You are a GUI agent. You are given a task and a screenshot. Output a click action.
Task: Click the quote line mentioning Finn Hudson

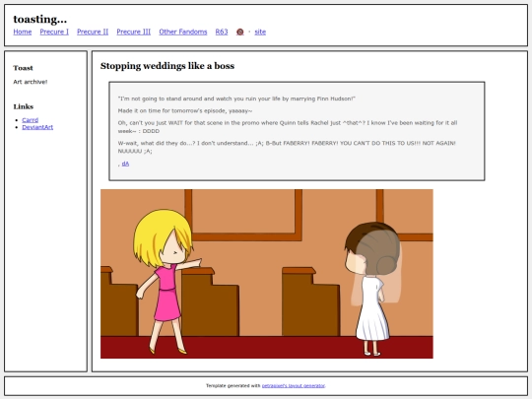[x=236, y=99]
